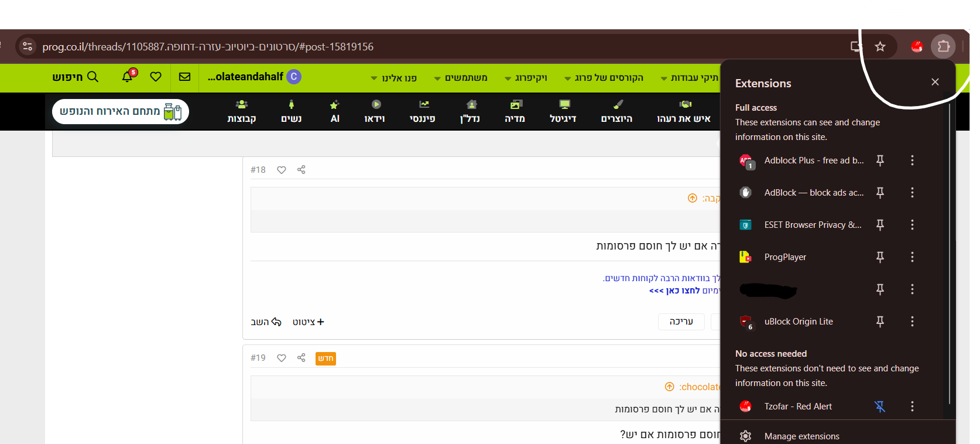Share post #19
Screen dimensions: 980x444
tap(301, 358)
